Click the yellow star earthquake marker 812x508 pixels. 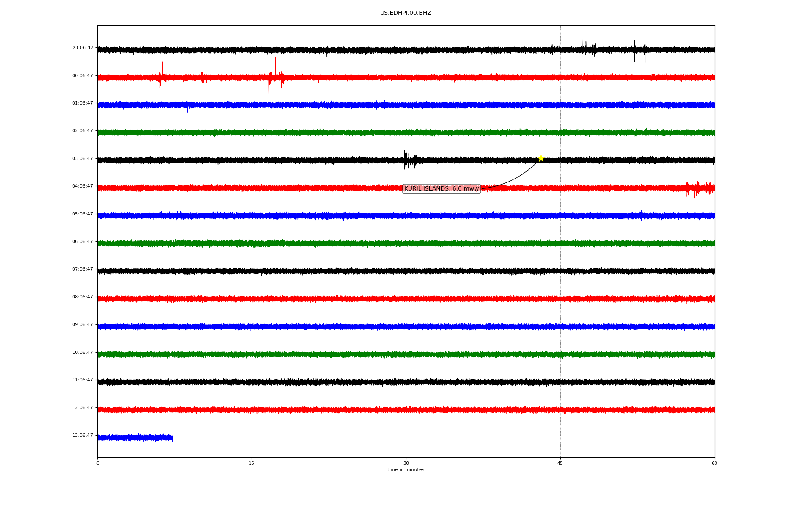pos(541,158)
